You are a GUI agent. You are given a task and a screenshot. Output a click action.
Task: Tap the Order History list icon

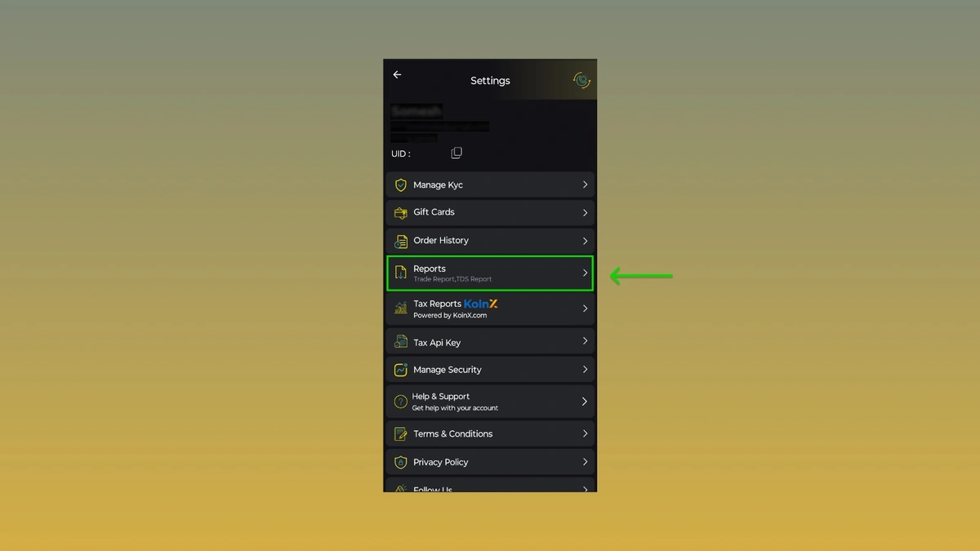pyautogui.click(x=401, y=241)
